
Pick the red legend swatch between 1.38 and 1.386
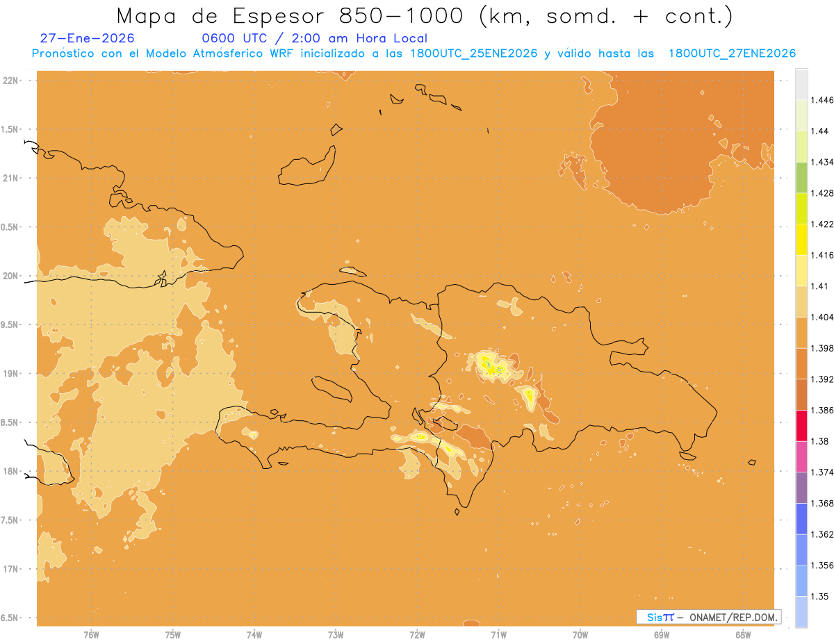pos(801,426)
